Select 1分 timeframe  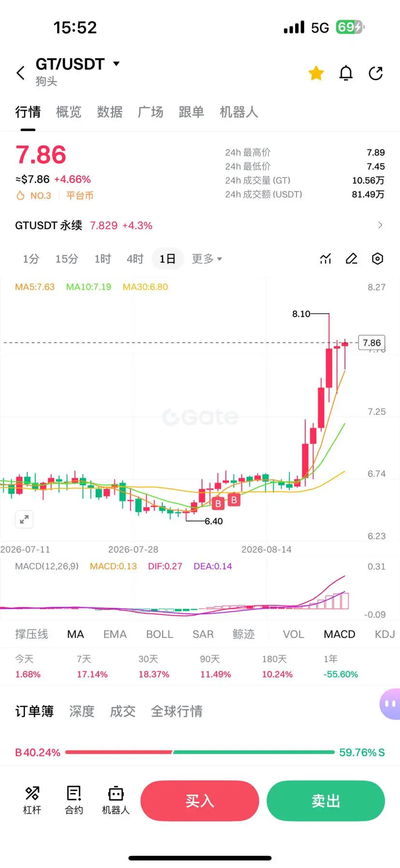click(x=31, y=259)
